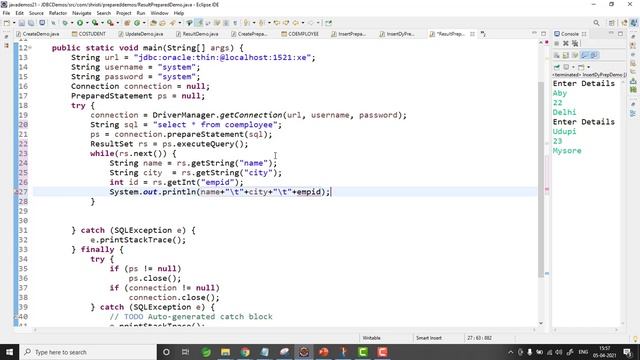Click the External Tools run icon
The image size is (640, 360).
point(110,23)
